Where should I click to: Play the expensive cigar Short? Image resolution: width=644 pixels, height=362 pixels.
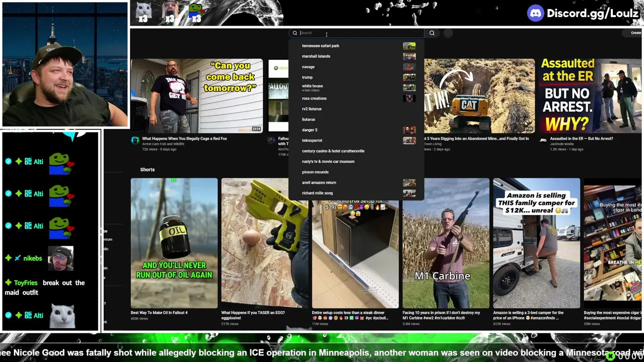point(613,243)
